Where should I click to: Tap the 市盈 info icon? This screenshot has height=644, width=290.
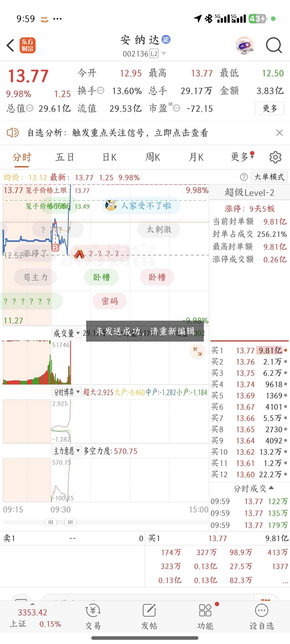176,108
